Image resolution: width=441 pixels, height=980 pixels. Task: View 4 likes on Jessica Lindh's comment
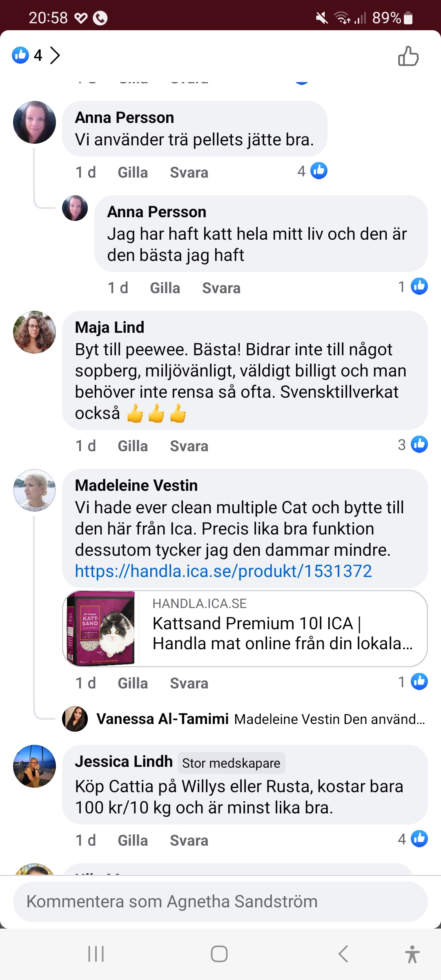(413, 839)
